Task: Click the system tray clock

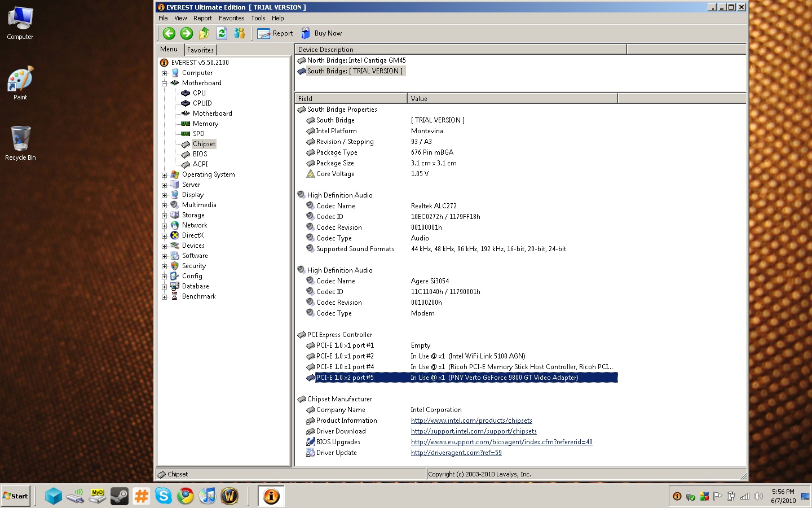Action: 783,496
